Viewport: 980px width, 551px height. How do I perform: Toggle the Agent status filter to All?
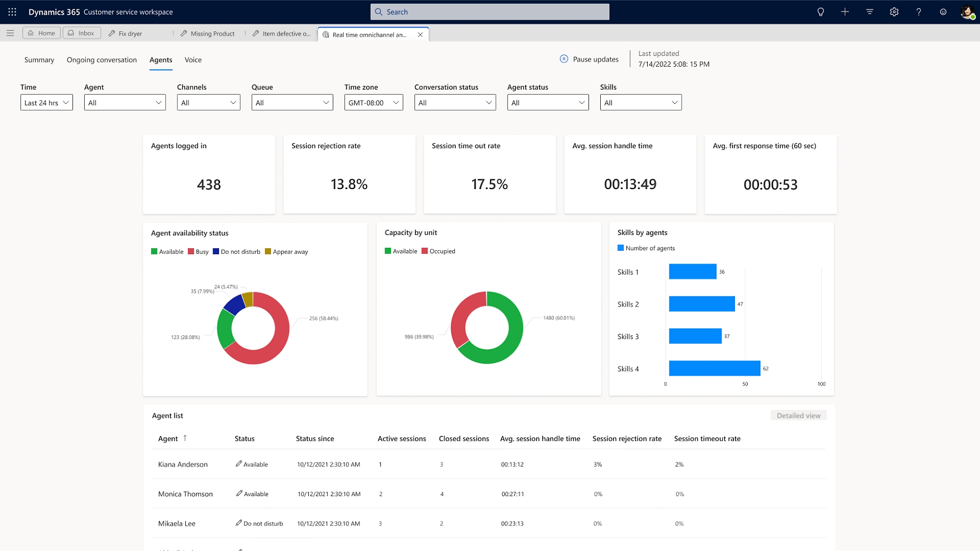[x=546, y=102]
